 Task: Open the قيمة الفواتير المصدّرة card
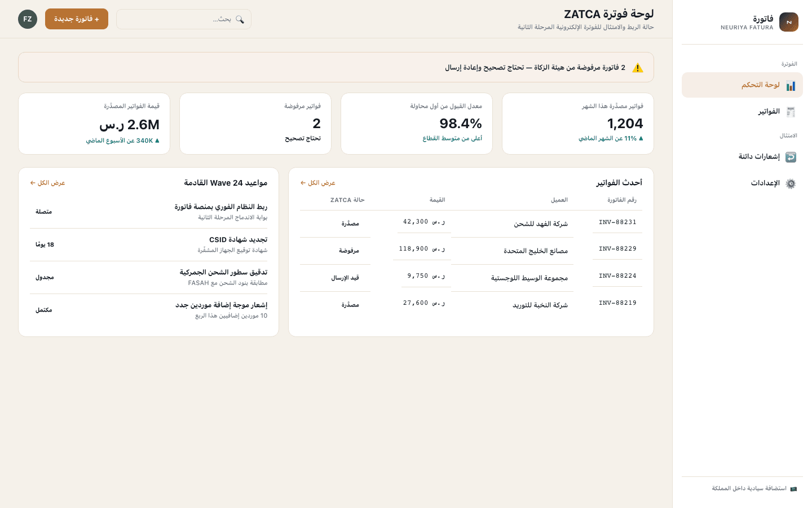coord(94,124)
